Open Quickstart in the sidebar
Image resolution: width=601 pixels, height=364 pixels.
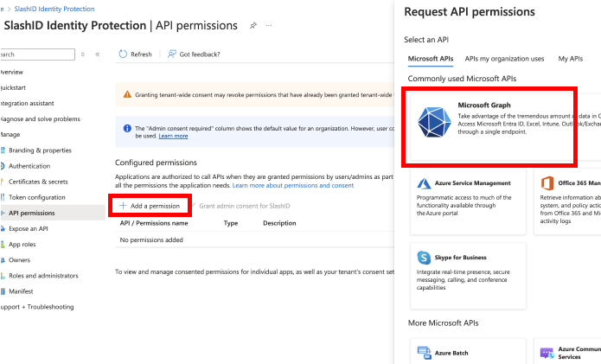[x=13, y=87]
